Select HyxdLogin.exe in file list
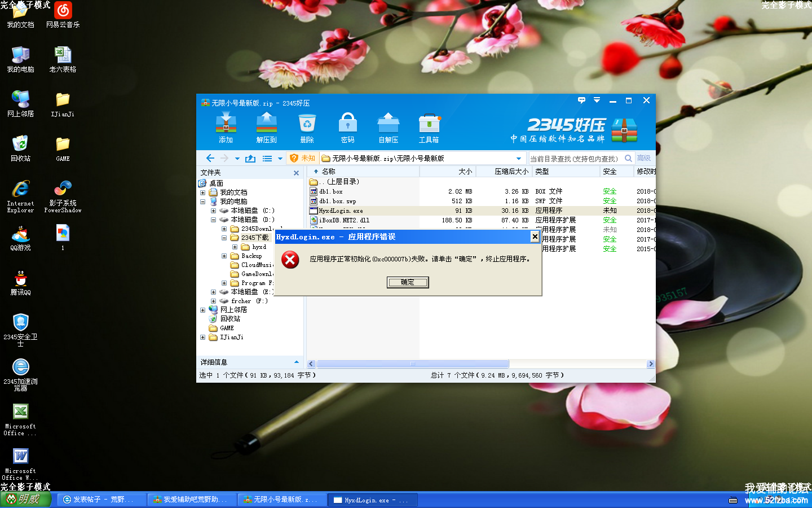812x508 pixels. (480, 211)
